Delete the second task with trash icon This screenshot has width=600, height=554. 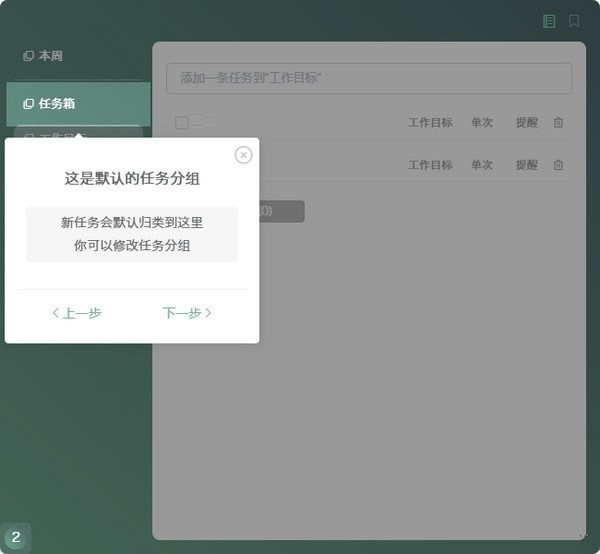tap(558, 165)
